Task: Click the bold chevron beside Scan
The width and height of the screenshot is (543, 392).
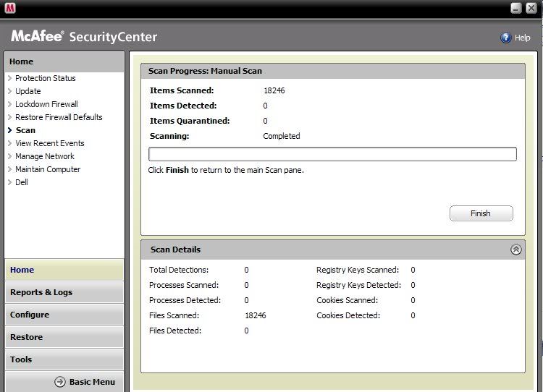Action: tap(9, 130)
